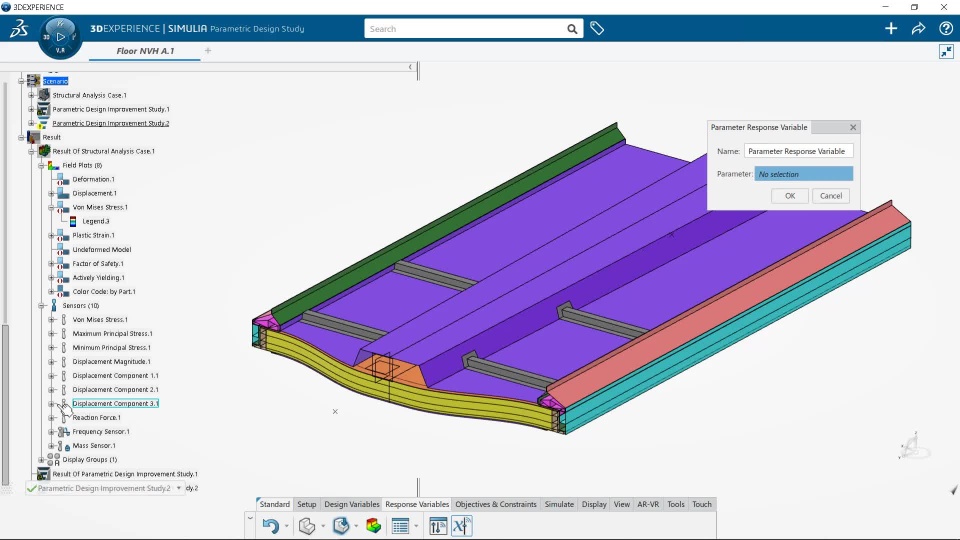960x540 pixels.
Task: Click OK in Parameter Response Variable dialog
Action: (790, 196)
